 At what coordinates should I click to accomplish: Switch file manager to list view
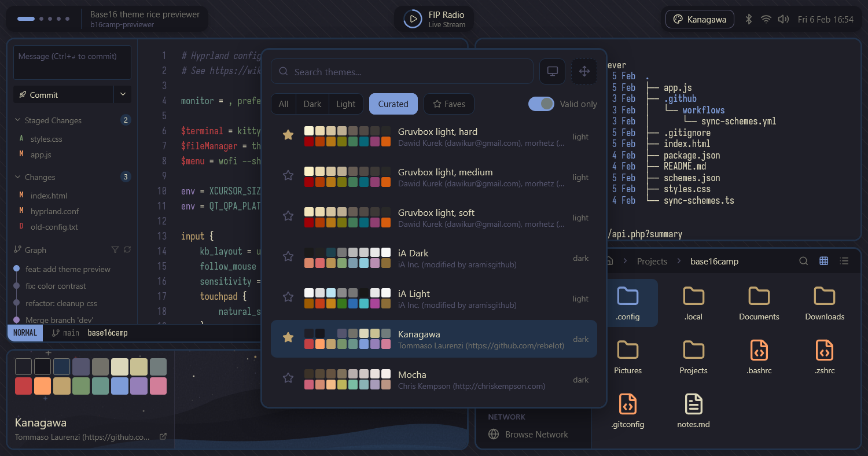coord(844,261)
